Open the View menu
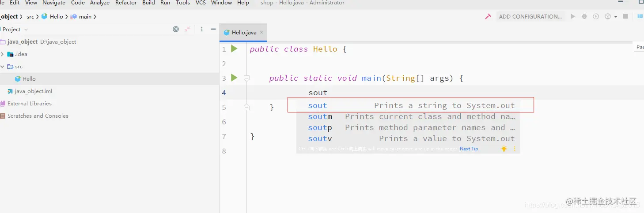This screenshot has width=644, height=213. tap(31, 3)
